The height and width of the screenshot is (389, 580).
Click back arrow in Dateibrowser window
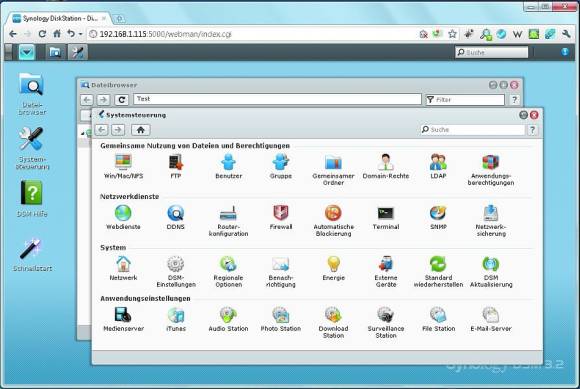click(x=87, y=99)
